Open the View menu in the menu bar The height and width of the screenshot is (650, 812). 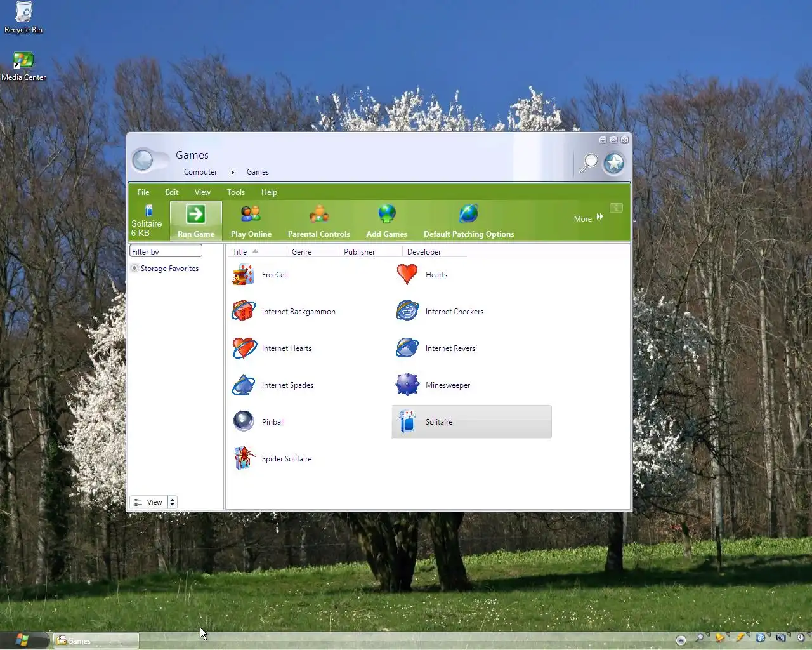pos(202,192)
